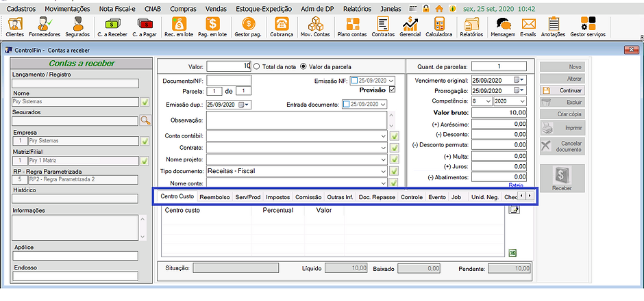Click green check next to Matriz/Filial
644x301 pixels.
coord(145,161)
